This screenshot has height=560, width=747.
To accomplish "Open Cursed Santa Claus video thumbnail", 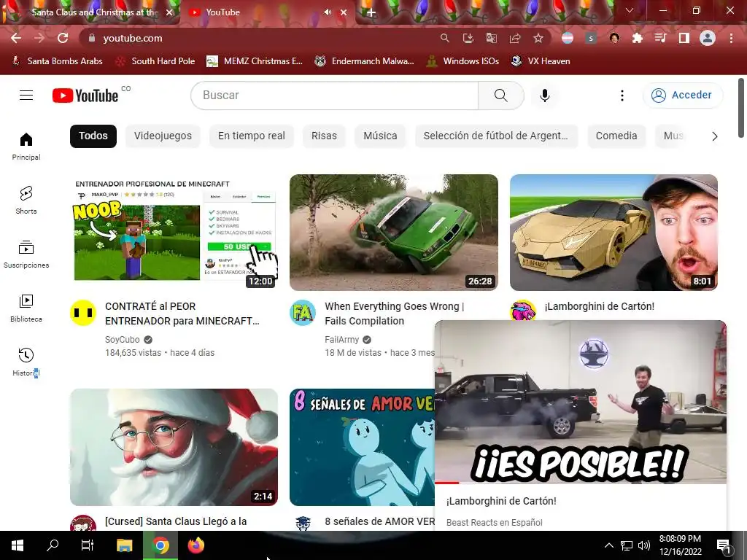I will [174, 447].
